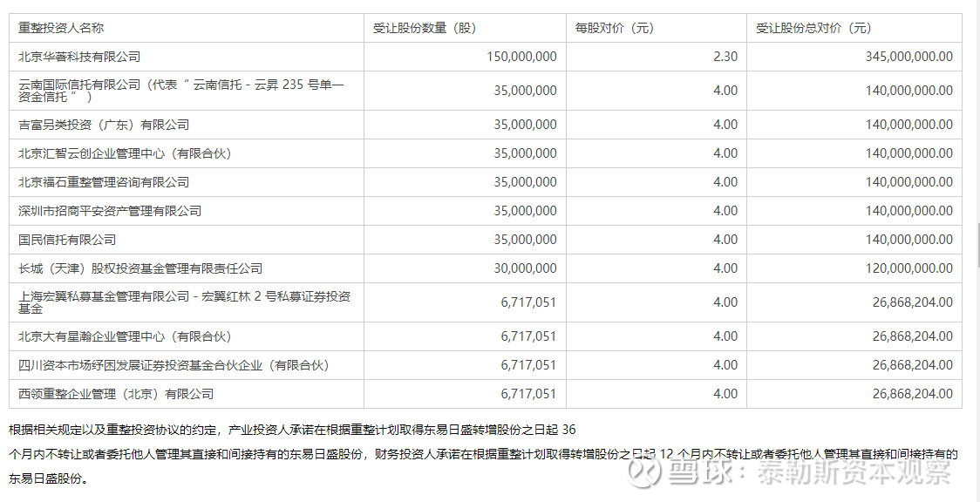Click 26,868,204.00 in the 上海宏翼 row

[x=913, y=302]
